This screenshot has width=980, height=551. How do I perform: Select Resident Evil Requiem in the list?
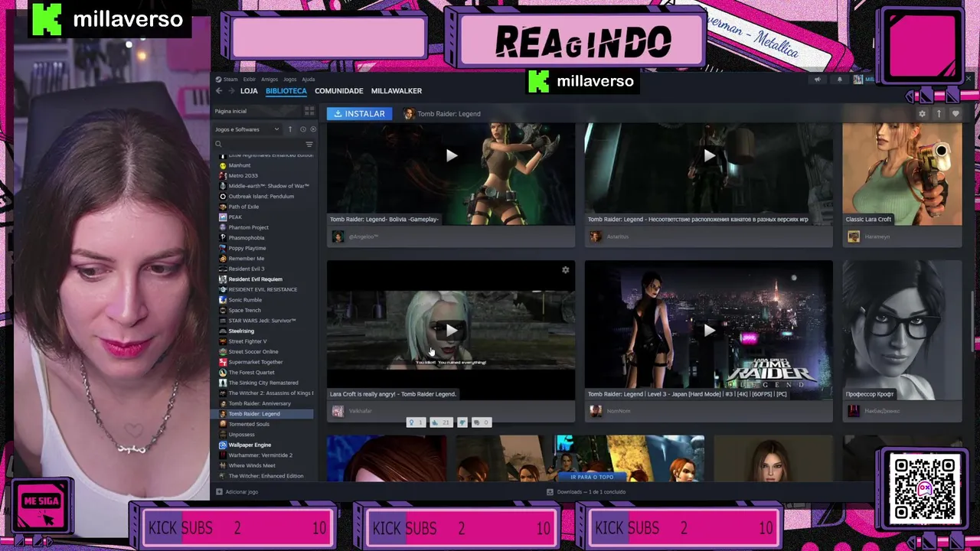point(255,279)
